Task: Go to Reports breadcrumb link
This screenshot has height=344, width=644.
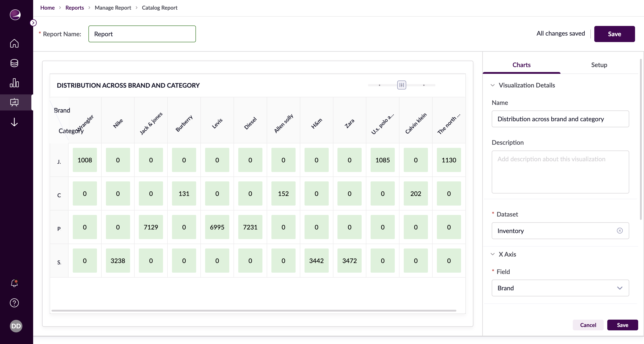Action: 75,8
